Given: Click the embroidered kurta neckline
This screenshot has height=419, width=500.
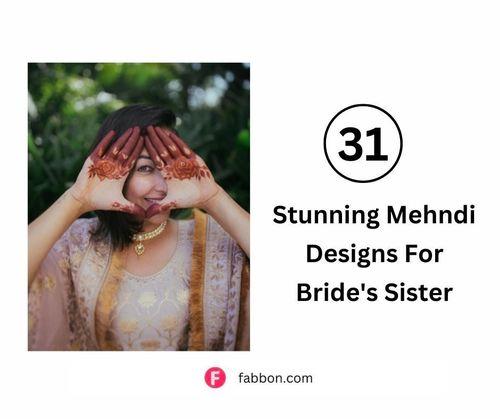Looking at the screenshot, I should (x=151, y=272).
